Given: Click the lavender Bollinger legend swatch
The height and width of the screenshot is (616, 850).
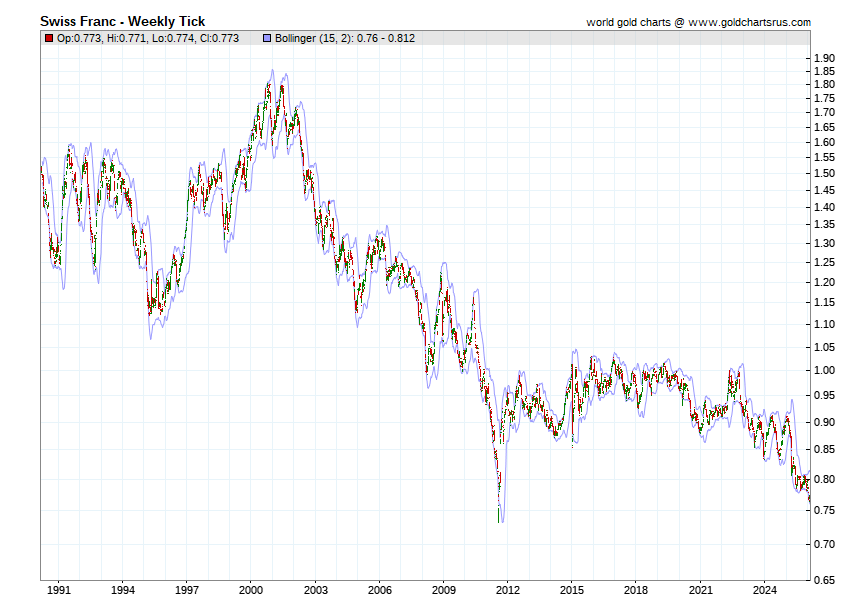Looking at the screenshot, I should [267, 39].
